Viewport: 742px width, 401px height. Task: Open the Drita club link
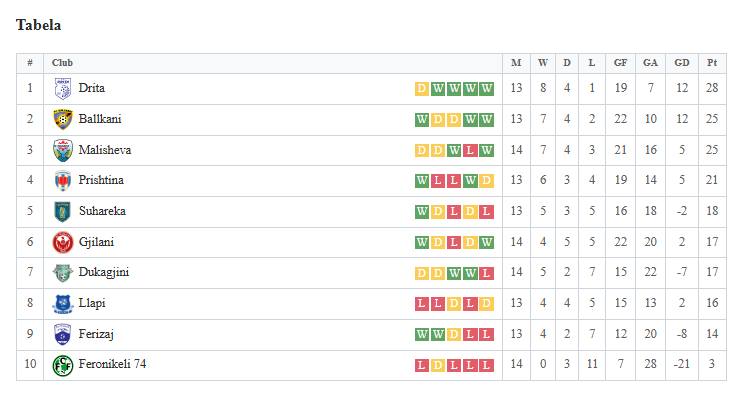click(91, 88)
